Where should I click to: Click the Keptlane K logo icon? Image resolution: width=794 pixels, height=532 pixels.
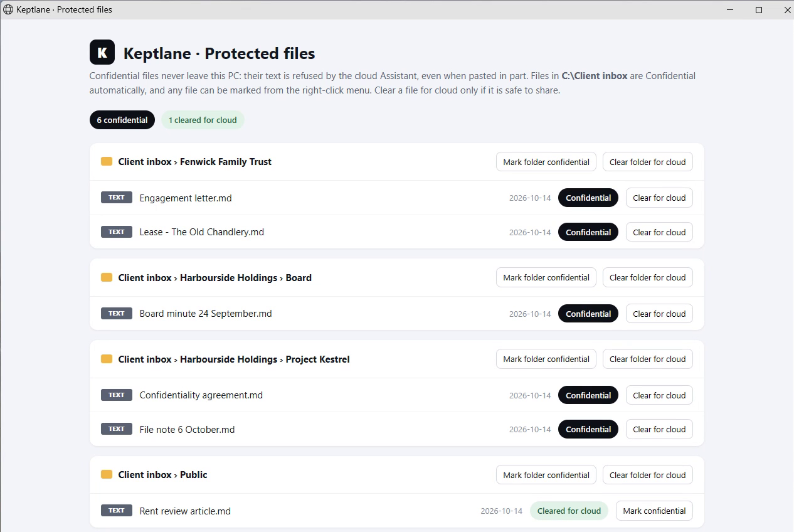click(102, 52)
